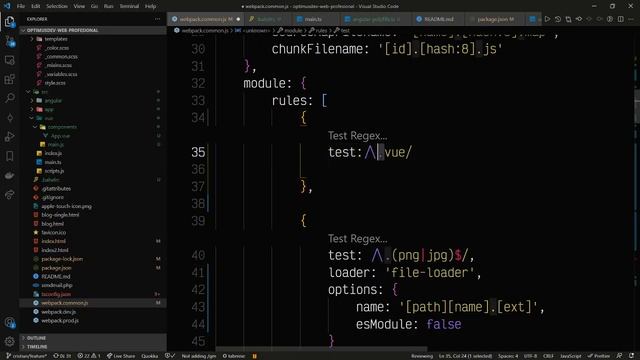Switch to the package.json editor tab
The height and width of the screenshot is (360, 640).
coord(495,19)
